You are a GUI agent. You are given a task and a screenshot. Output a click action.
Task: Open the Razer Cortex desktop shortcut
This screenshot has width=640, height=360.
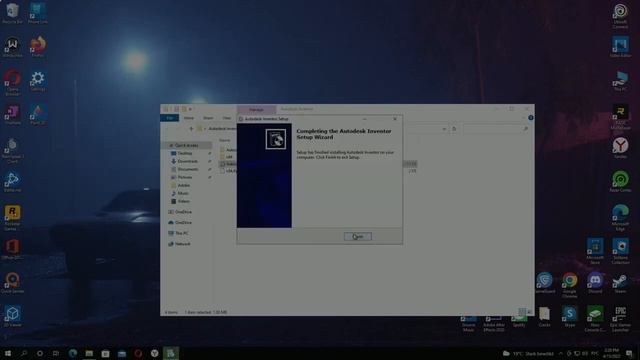click(x=620, y=181)
